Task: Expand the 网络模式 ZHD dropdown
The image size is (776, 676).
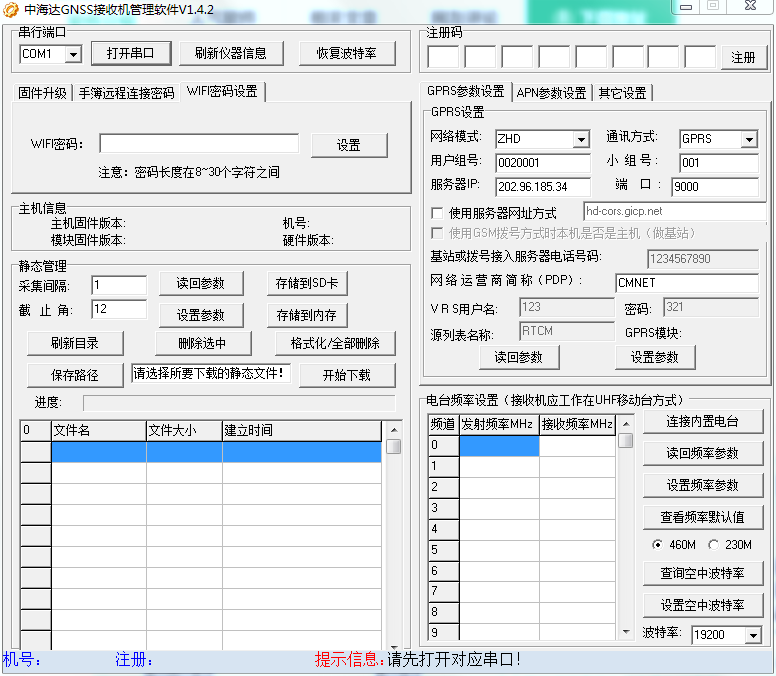Action: point(581,139)
